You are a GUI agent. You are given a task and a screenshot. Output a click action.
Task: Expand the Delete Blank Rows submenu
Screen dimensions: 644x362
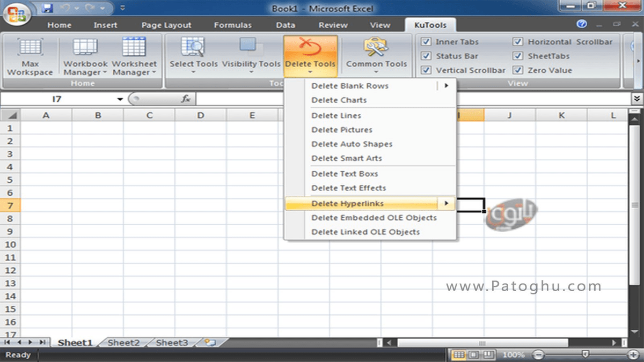point(447,85)
